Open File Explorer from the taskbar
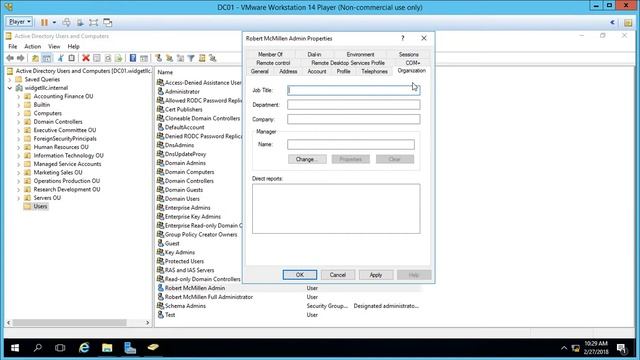Viewport: 640px width, 360px height. point(107,348)
